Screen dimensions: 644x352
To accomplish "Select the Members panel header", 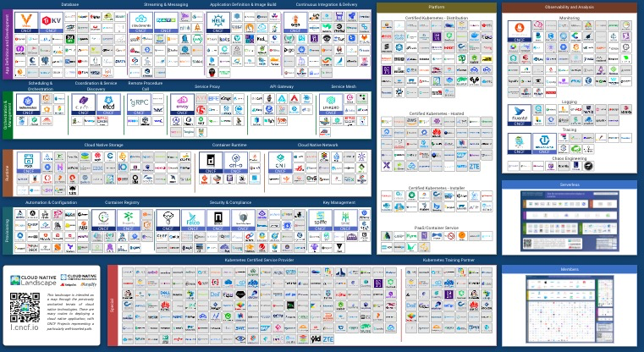I will click(x=570, y=269).
